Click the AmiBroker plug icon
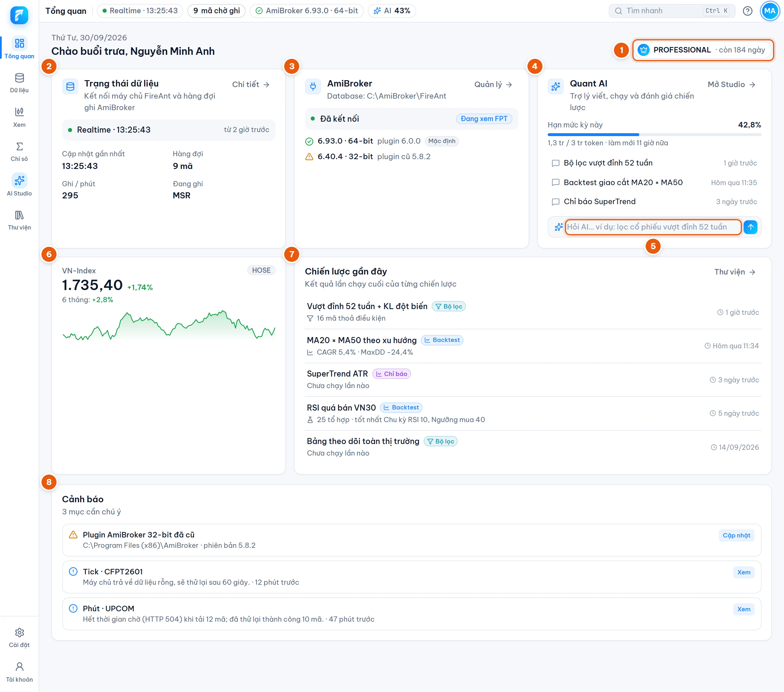784x692 pixels. pos(313,86)
